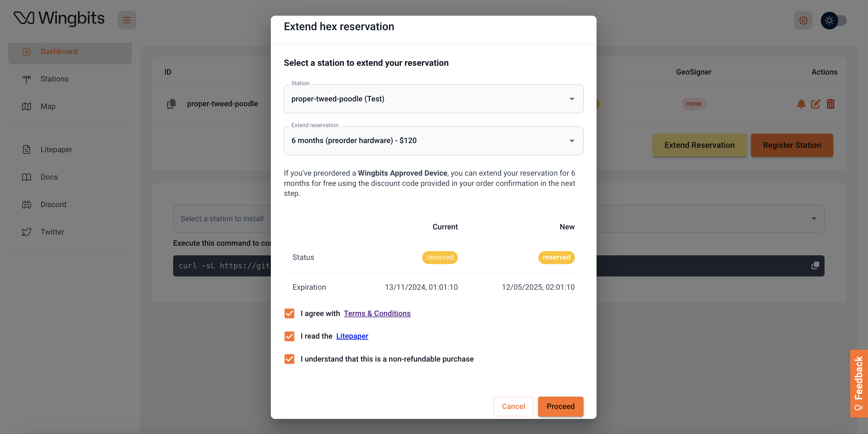Click the hamburger menu icon
Viewport: 868px width, 434px height.
[x=127, y=20]
